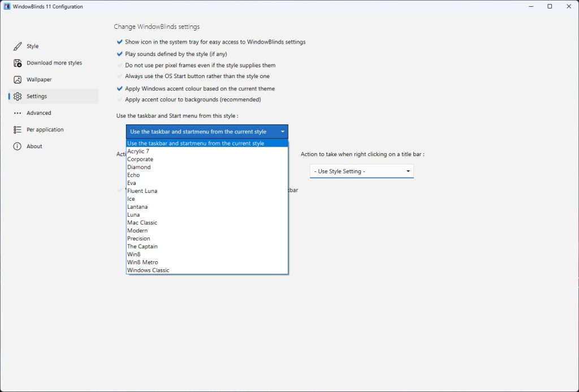The image size is (579, 392).
Task: Choose Echo style in the list
Action: [207, 175]
